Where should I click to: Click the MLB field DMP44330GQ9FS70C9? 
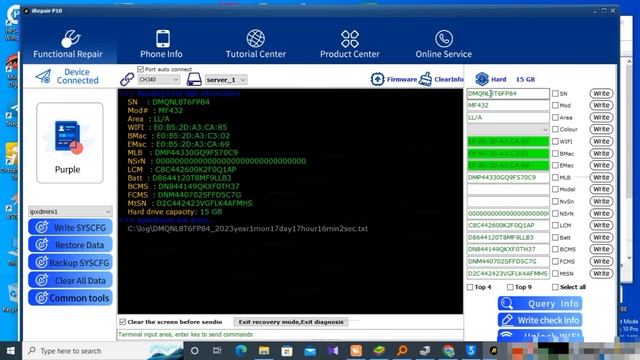point(508,178)
